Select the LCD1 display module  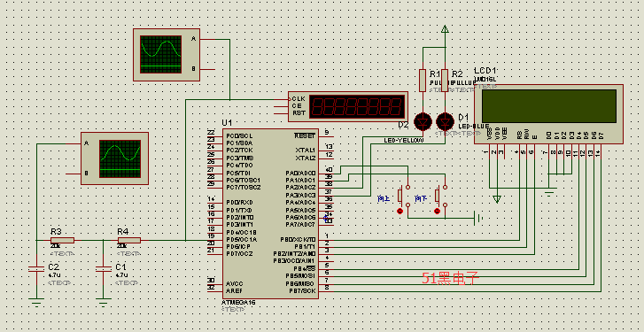(x=548, y=114)
